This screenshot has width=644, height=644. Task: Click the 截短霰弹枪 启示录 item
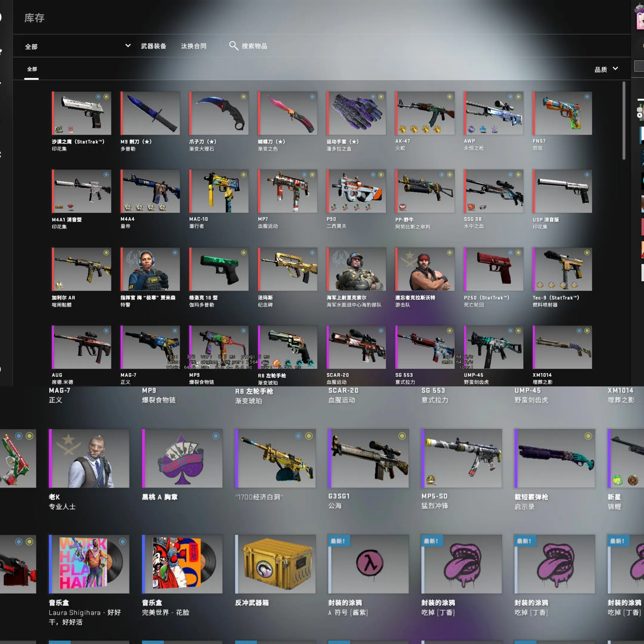555,458
